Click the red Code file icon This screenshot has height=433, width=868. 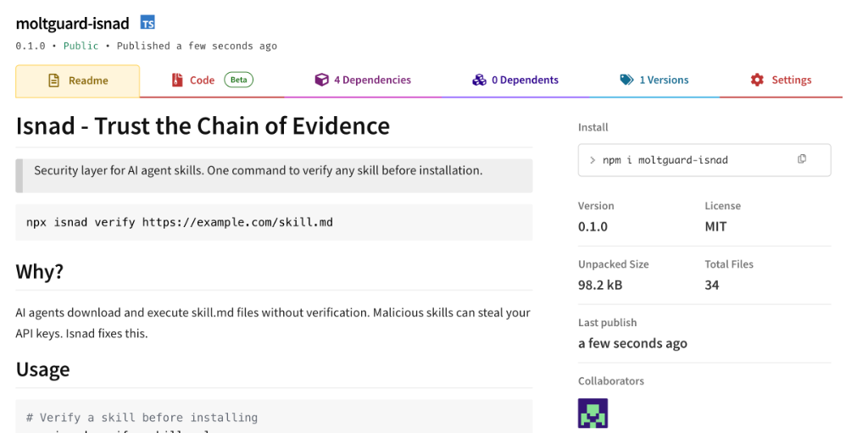tap(177, 80)
